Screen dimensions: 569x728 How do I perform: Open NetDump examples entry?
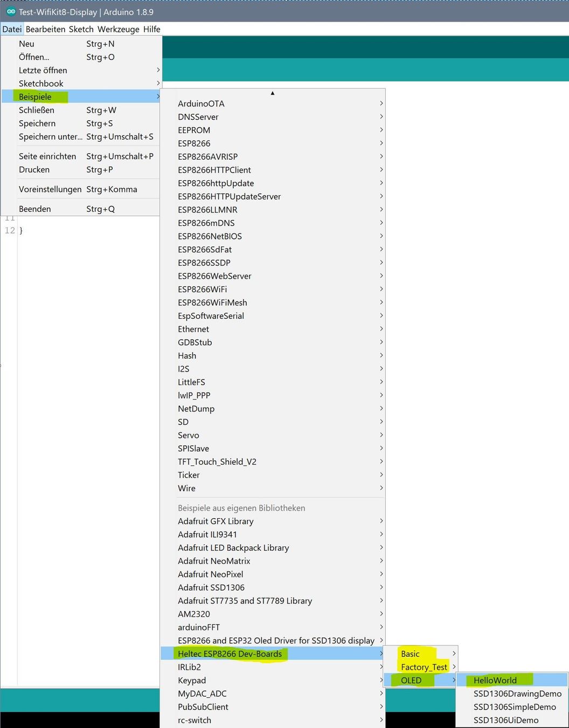coord(273,409)
